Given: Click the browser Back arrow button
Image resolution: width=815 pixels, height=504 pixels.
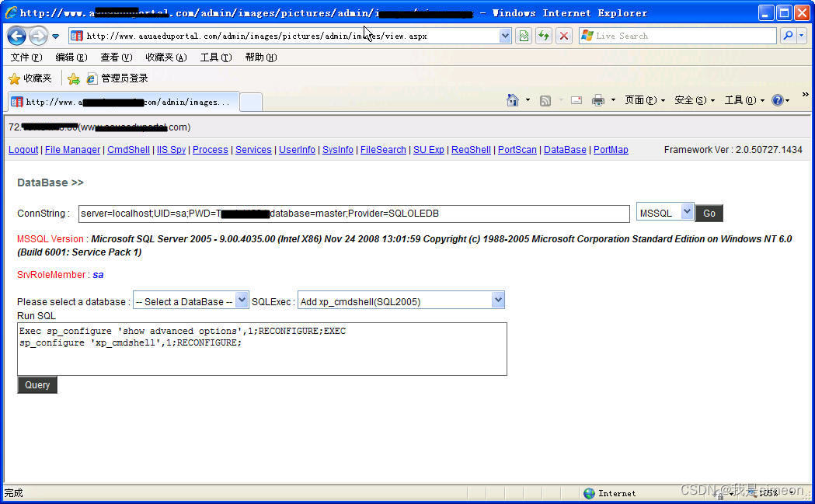Looking at the screenshot, I should point(16,36).
